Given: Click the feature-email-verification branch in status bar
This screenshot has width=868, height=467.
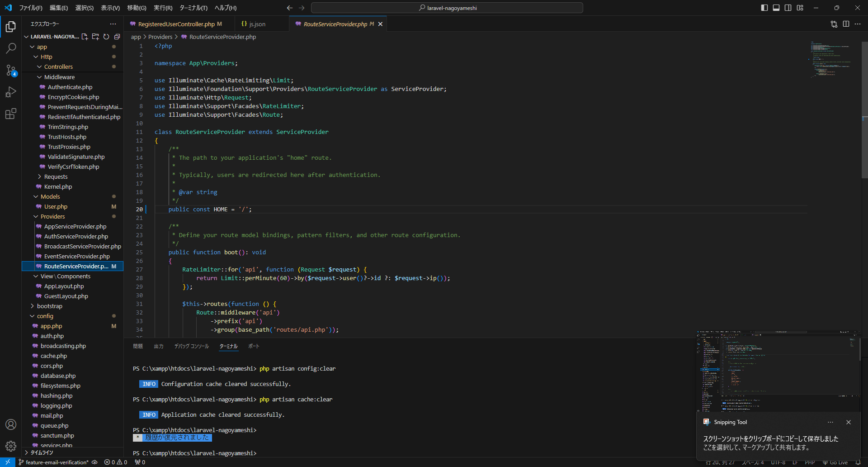Looking at the screenshot, I should pyautogui.click(x=57, y=462).
